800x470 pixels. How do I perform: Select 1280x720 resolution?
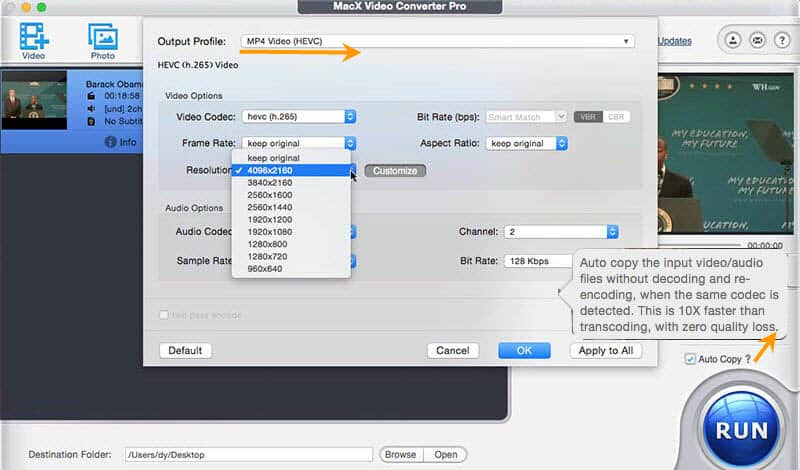pos(291,256)
